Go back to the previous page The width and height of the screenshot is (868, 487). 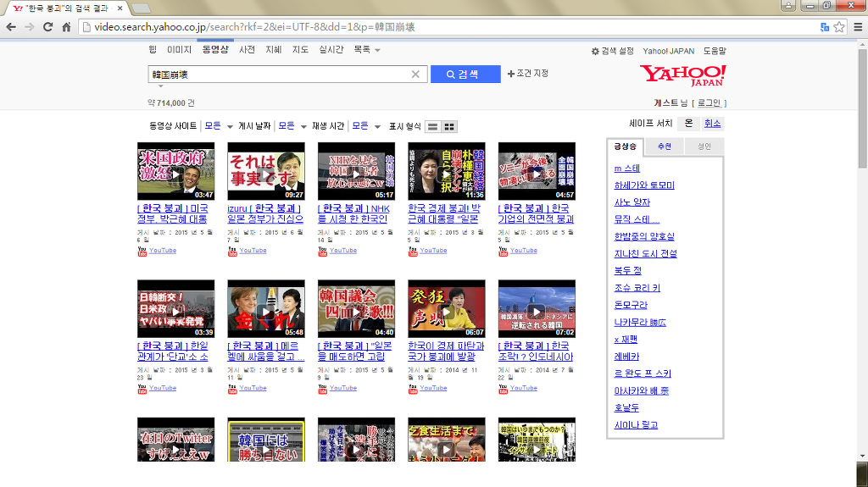(x=10, y=26)
